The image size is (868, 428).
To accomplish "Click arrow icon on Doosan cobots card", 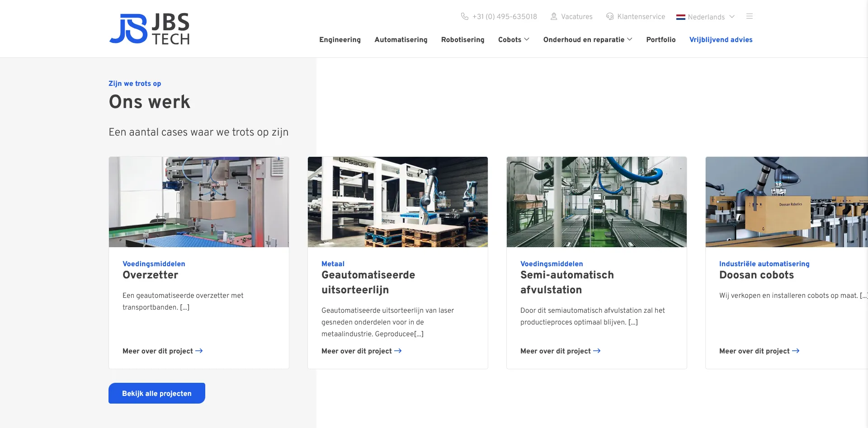I will [796, 351].
